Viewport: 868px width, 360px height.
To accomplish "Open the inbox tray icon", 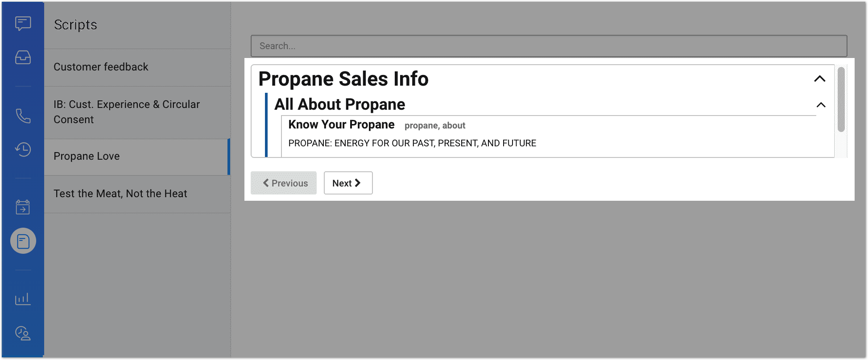I will 23,58.
